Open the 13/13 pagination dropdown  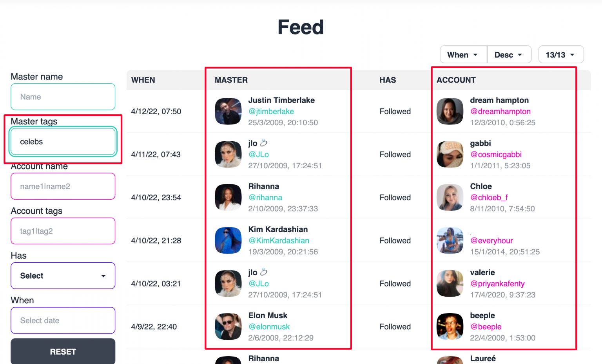click(561, 54)
